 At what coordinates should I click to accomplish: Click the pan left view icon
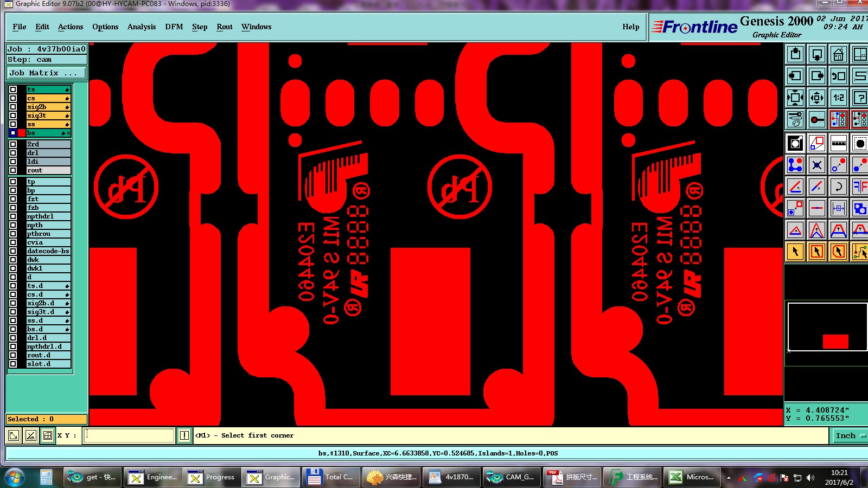tap(795, 76)
